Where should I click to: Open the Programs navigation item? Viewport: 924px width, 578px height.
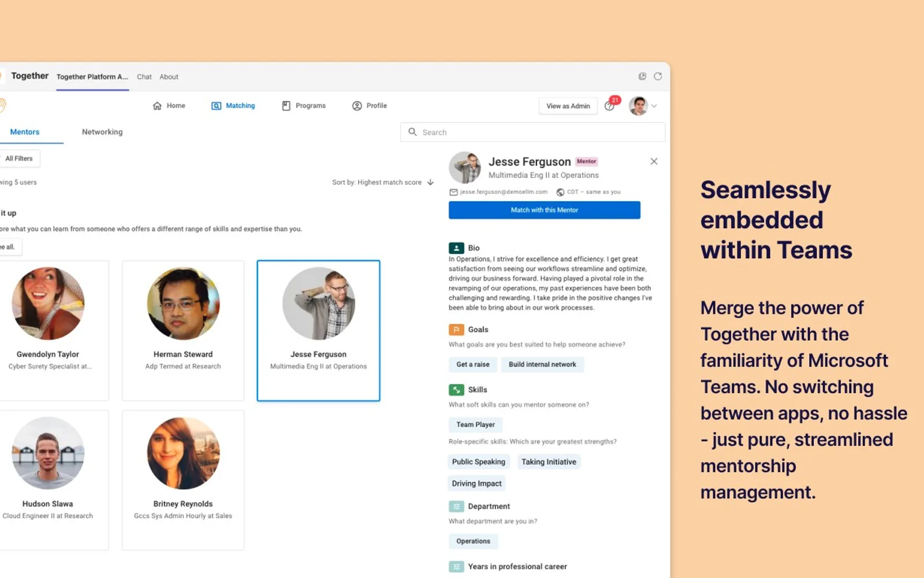304,106
